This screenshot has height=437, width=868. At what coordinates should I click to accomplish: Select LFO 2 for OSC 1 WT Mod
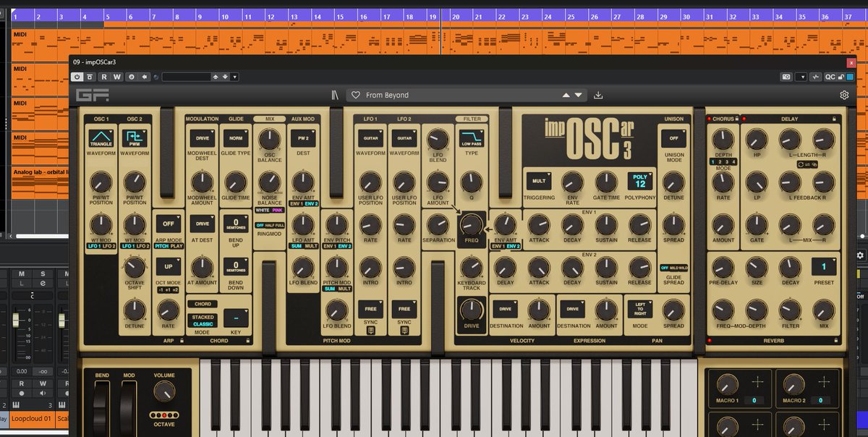coord(108,247)
